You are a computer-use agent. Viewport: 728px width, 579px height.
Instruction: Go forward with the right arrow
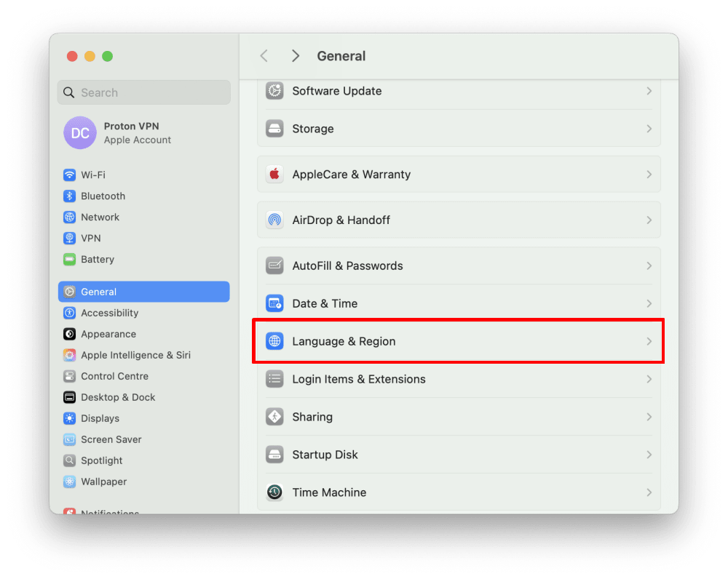pyautogui.click(x=296, y=56)
